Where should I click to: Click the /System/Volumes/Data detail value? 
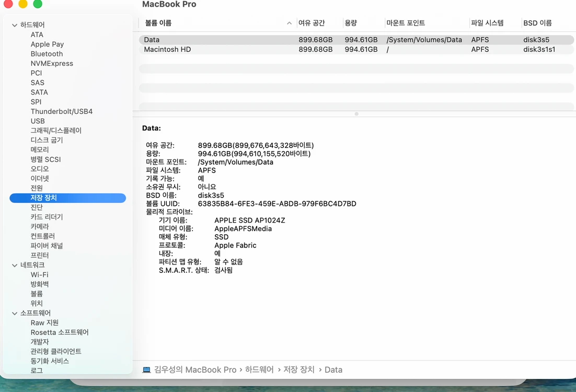(x=235, y=162)
